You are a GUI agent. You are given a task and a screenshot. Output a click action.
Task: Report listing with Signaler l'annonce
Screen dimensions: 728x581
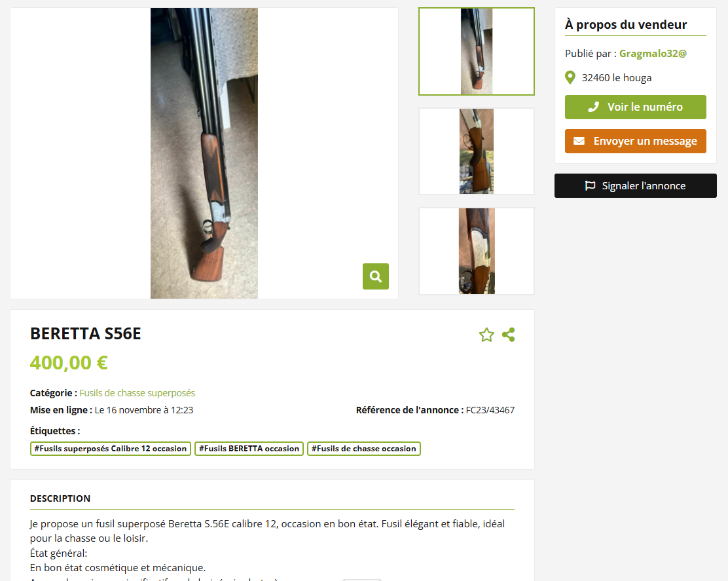tap(635, 186)
